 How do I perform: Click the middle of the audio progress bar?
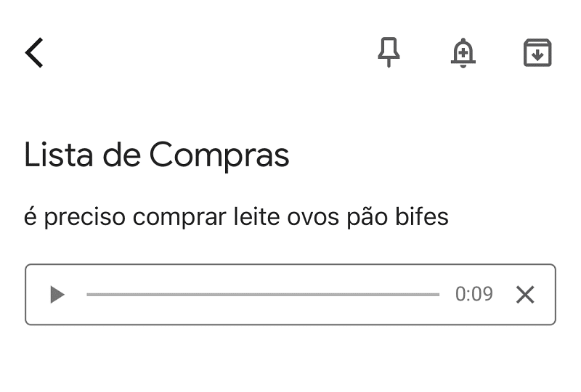coord(263,295)
